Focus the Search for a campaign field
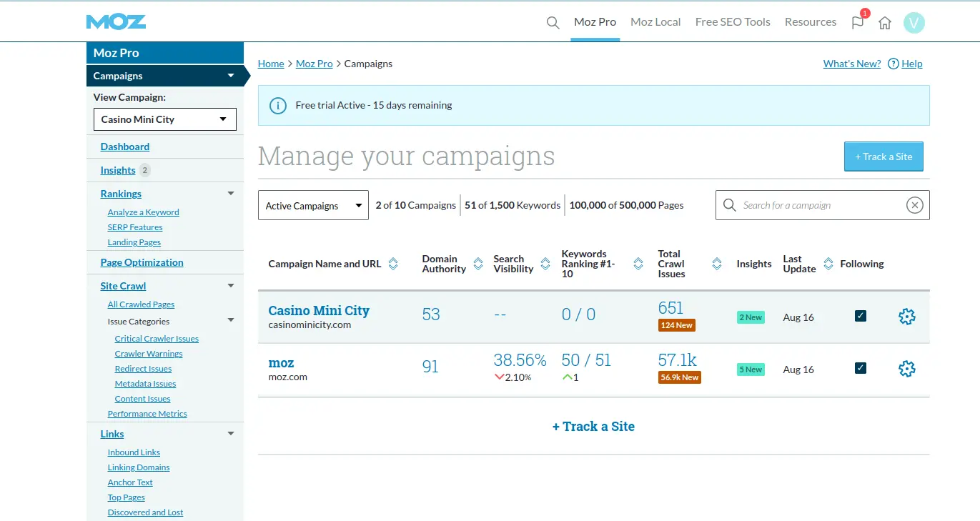The height and width of the screenshot is (521, 980). click(822, 205)
